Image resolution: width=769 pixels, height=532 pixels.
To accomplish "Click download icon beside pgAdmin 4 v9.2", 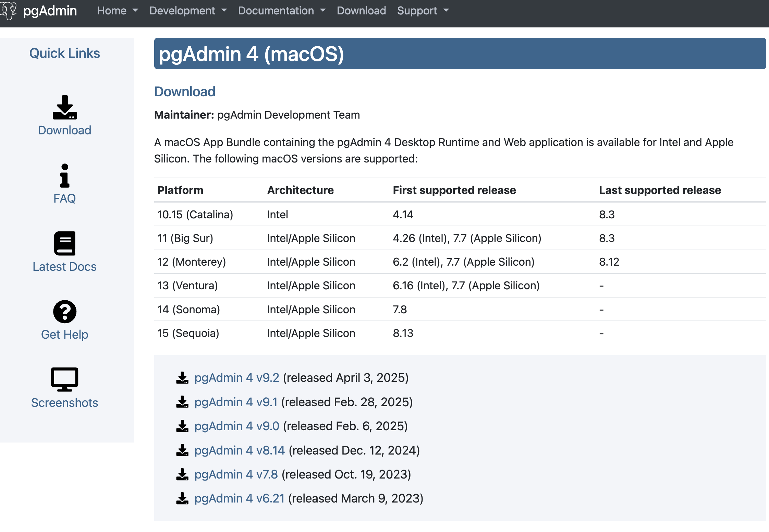I will point(182,378).
